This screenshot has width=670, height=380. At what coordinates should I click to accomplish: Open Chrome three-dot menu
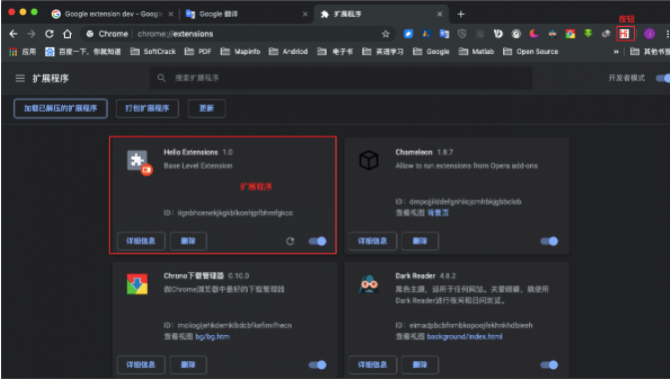[667, 34]
